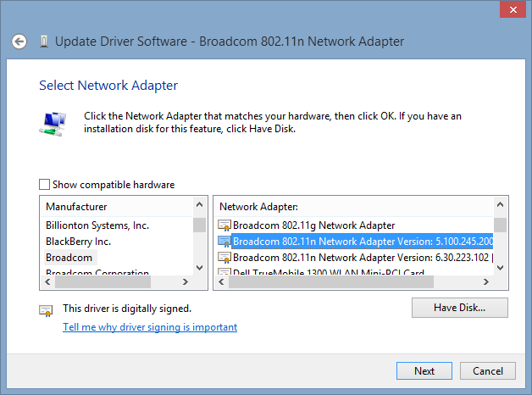This screenshot has height=395, width=532.
Task: Click the Have Disk... button
Action: (x=460, y=308)
